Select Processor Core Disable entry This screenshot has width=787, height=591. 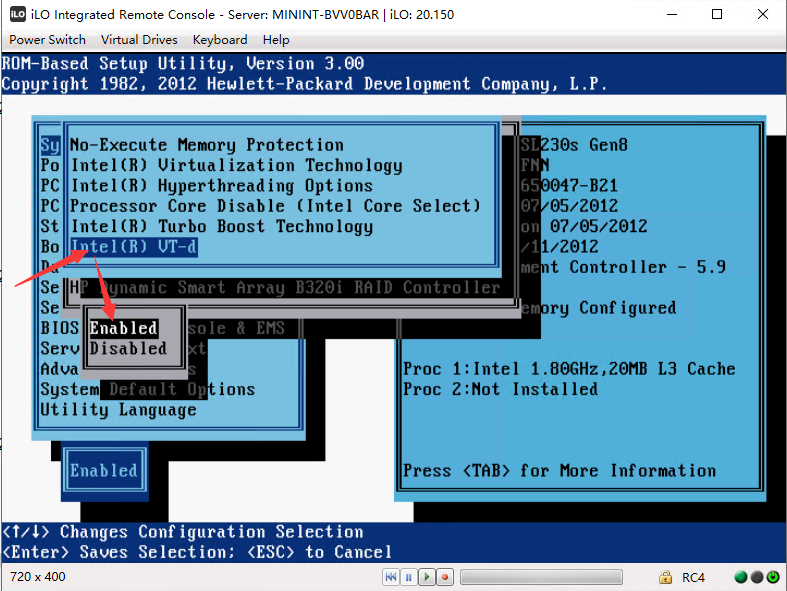coord(275,206)
